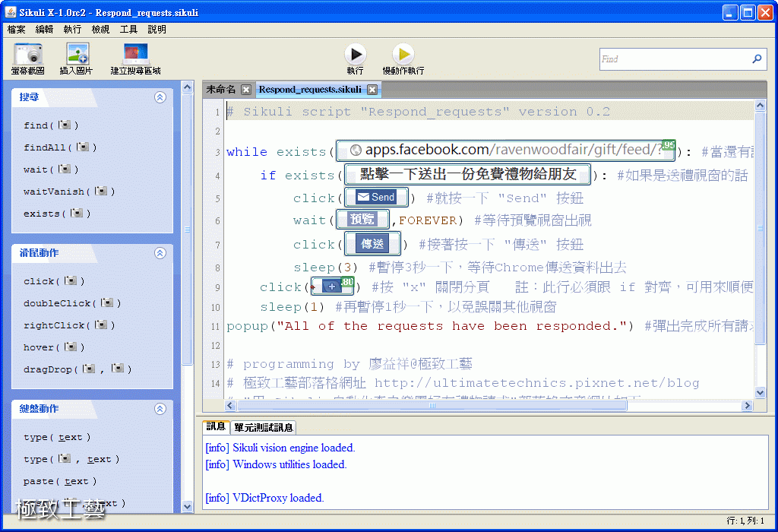Click code editor vertical scrollbar down arrow
The width and height of the screenshot is (778, 532).
tap(760, 393)
